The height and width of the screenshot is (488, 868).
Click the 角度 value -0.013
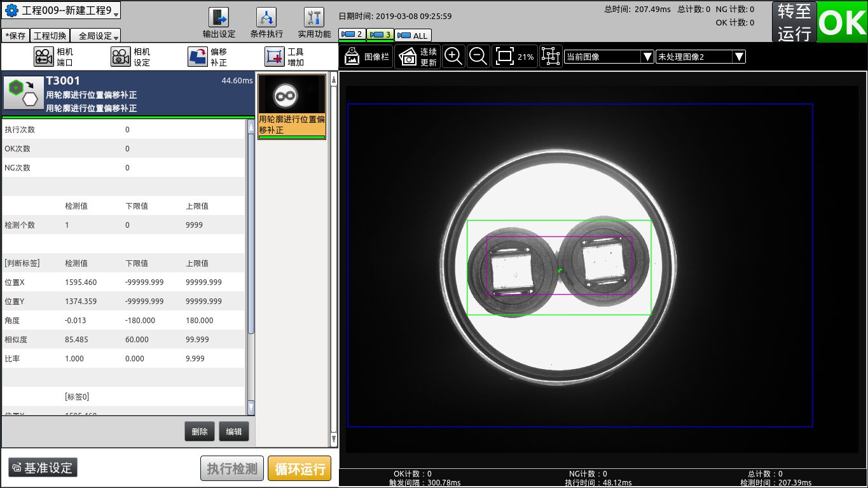(x=75, y=321)
